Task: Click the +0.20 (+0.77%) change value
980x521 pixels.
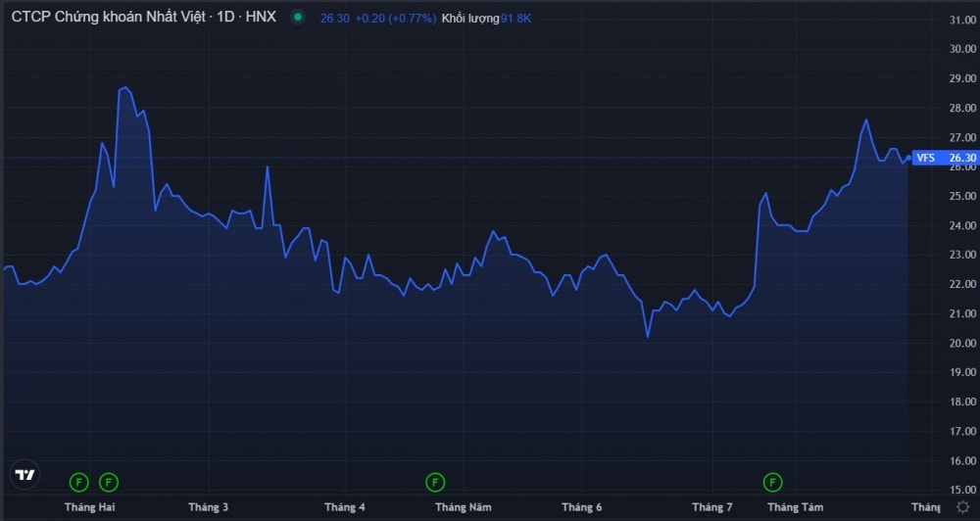Action: [x=396, y=19]
